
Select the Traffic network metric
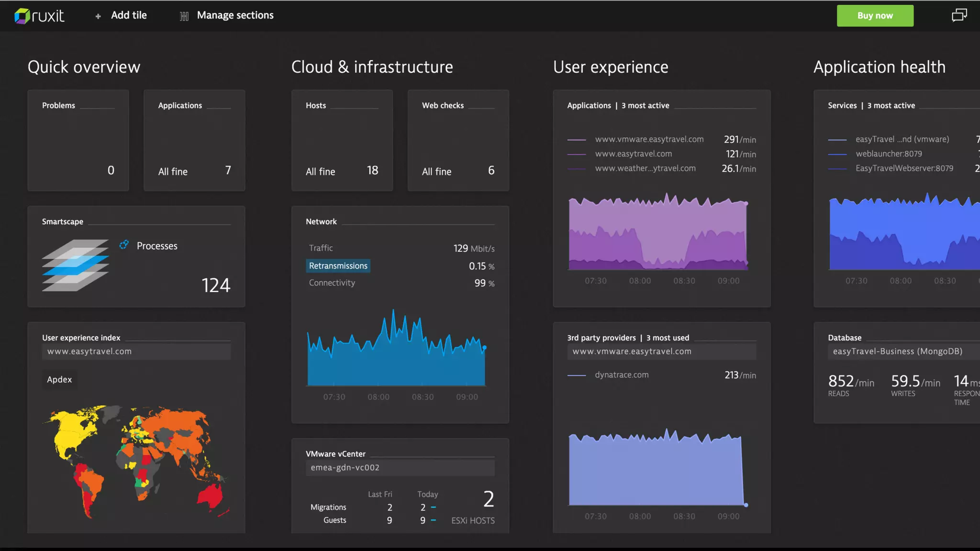click(x=321, y=248)
